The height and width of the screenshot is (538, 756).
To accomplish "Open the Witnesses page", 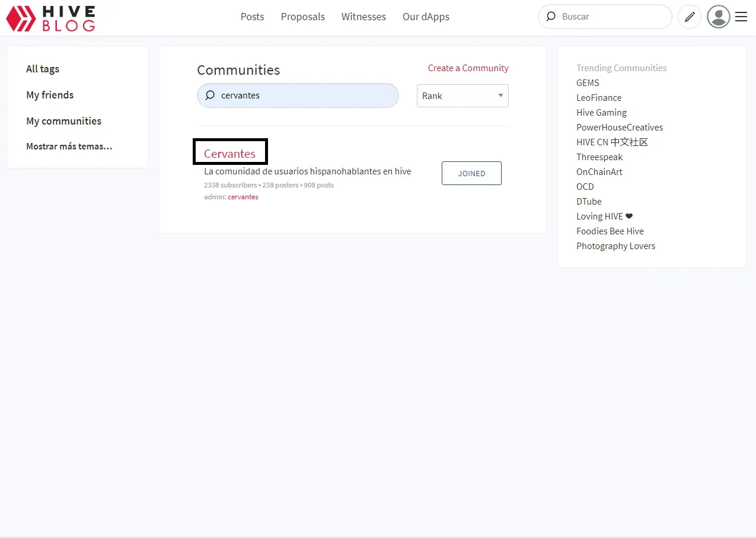I will 363,17.
